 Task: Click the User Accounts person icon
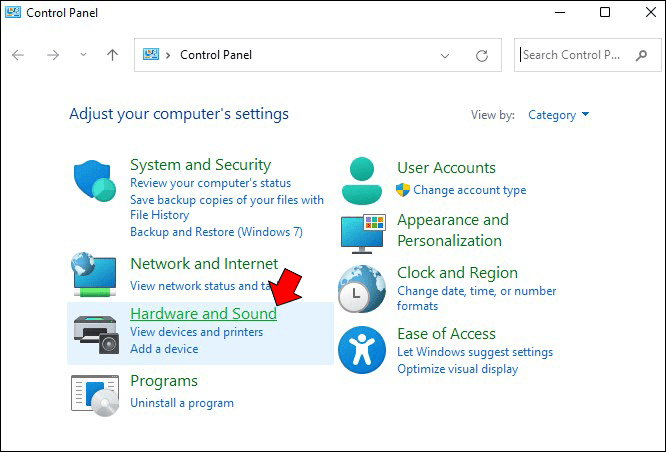click(x=362, y=181)
